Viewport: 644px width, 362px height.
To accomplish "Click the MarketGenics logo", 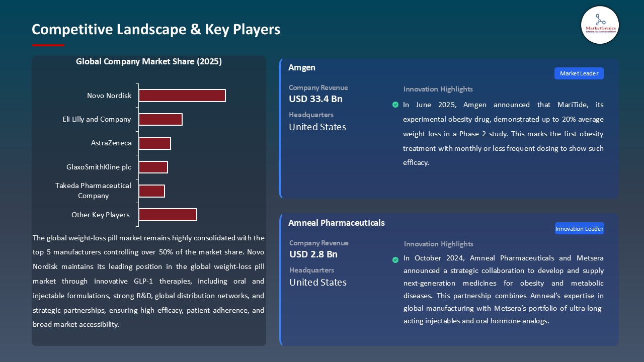I will coord(600,25).
